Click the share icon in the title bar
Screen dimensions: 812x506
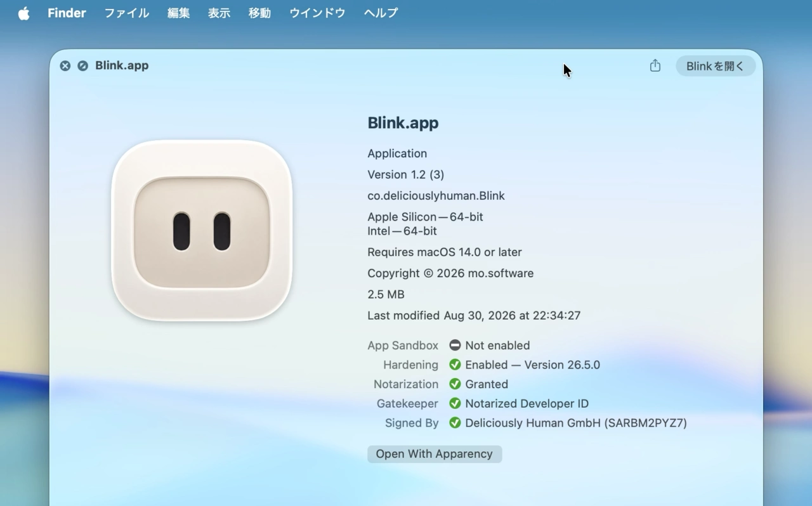click(x=655, y=65)
